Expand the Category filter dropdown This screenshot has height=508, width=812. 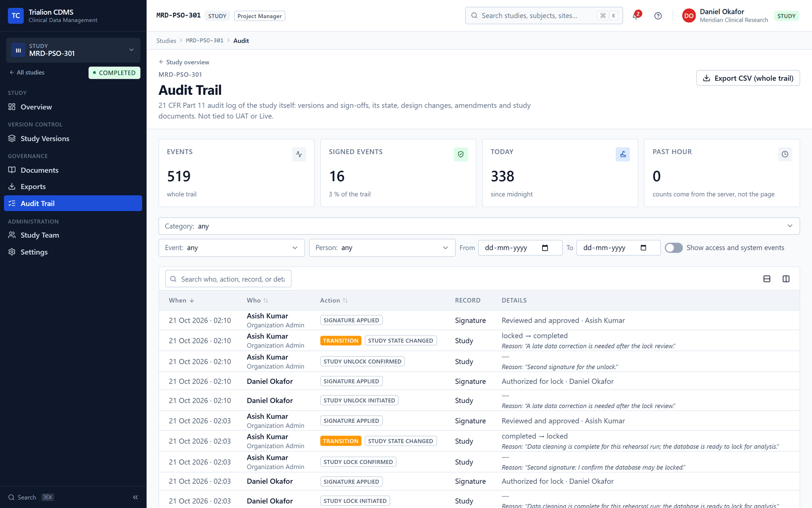479,226
